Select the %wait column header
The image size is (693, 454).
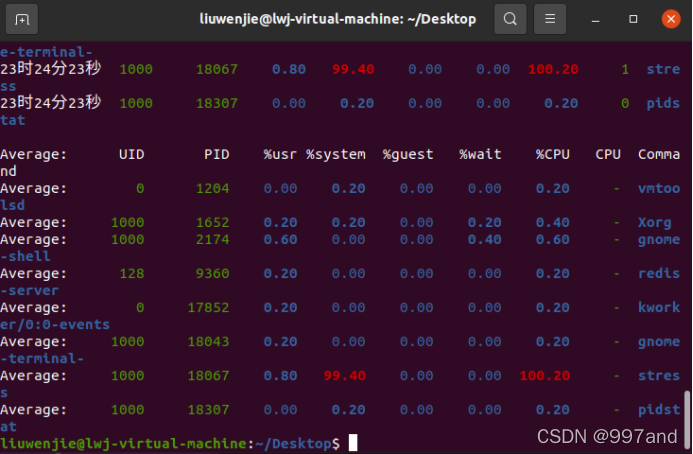[x=480, y=154]
